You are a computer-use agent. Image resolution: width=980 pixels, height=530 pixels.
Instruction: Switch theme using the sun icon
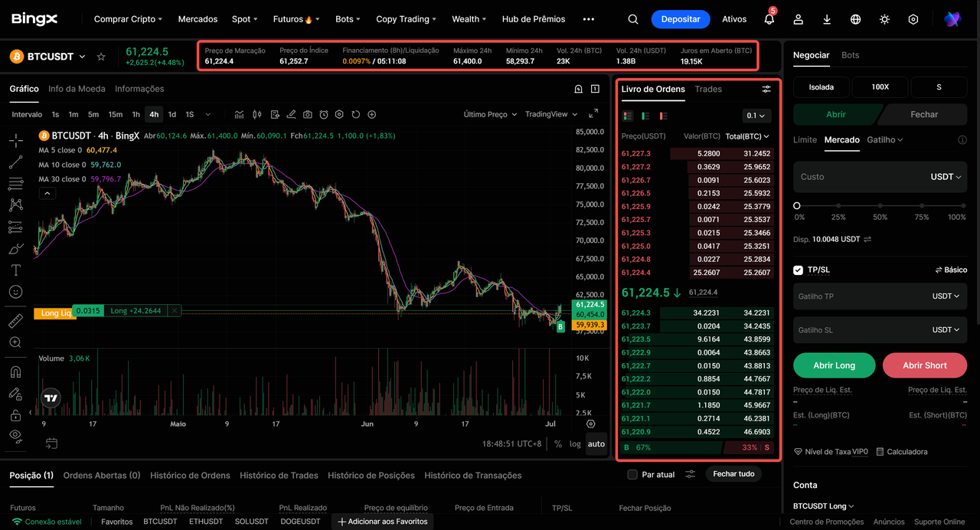coord(884,19)
